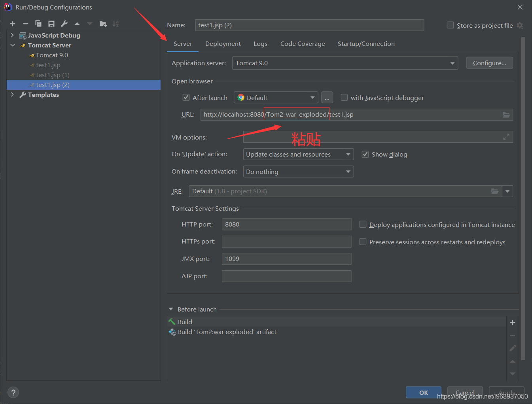Click the Name input field

click(309, 25)
